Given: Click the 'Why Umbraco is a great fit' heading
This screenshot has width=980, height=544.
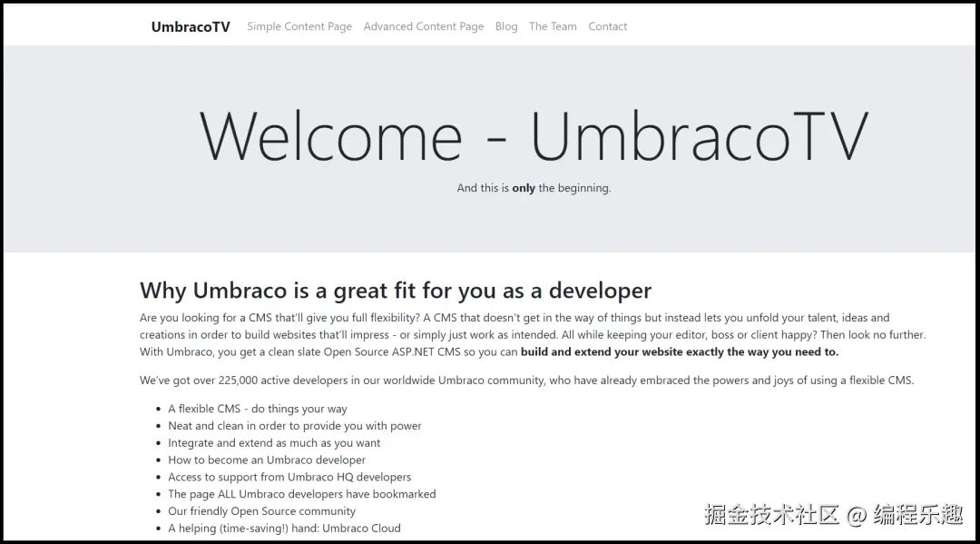Looking at the screenshot, I should pyautogui.click(x=396, y=290).
